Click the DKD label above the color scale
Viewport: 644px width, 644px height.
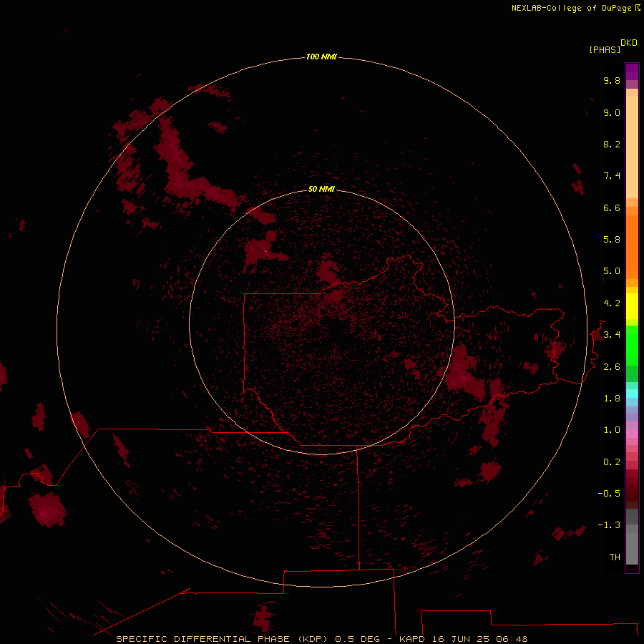point(629,43)
